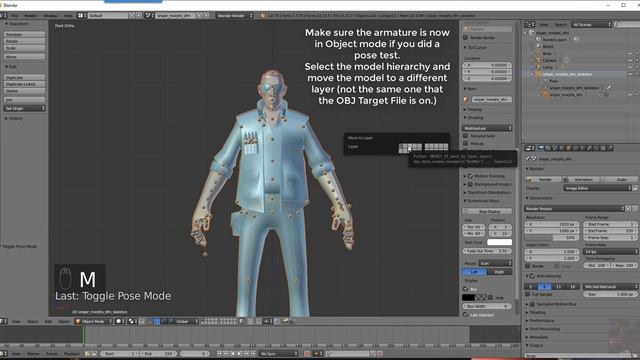Click the auto keyframe record button

pos(307,353)
